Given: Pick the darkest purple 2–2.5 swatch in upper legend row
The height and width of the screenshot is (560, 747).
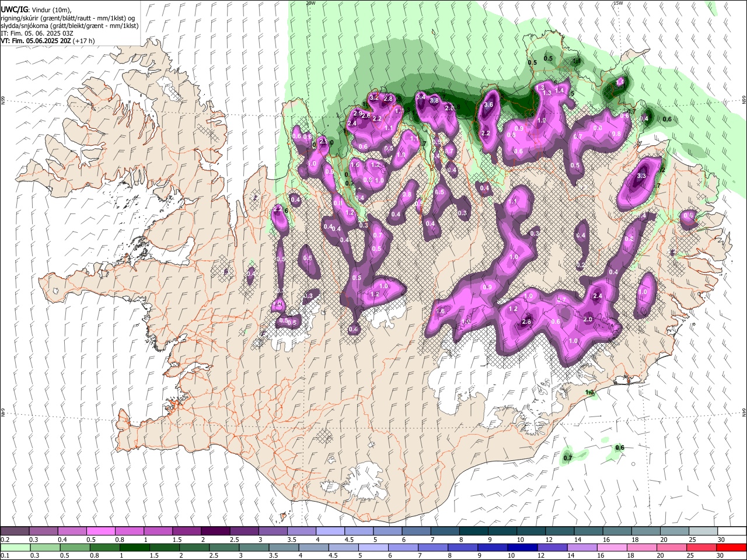Looking at the screenshot, I should (215, 531).
